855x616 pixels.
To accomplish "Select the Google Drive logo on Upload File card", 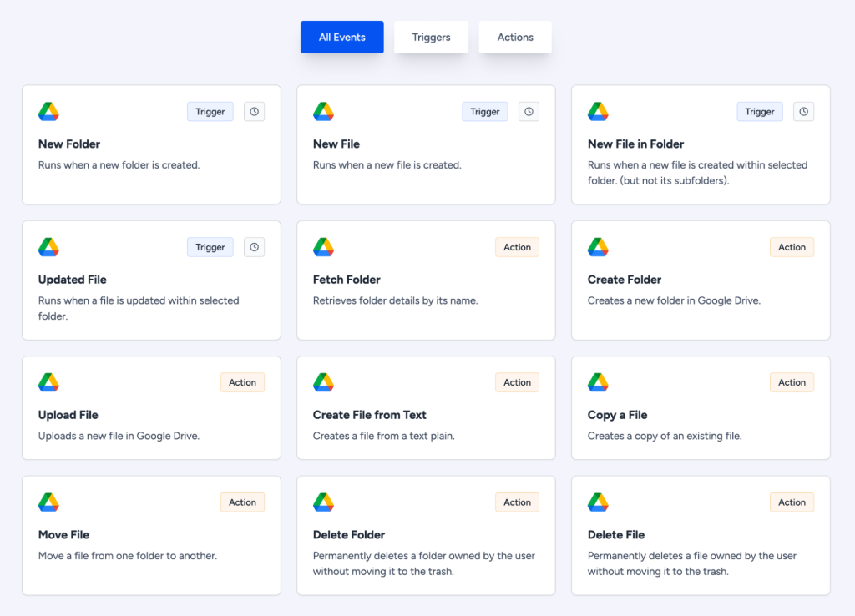I will pos(48,381).
